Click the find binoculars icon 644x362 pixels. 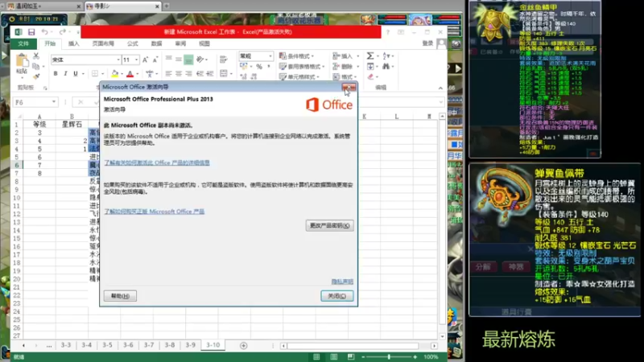pyautogui.click(x=386, y=66)
